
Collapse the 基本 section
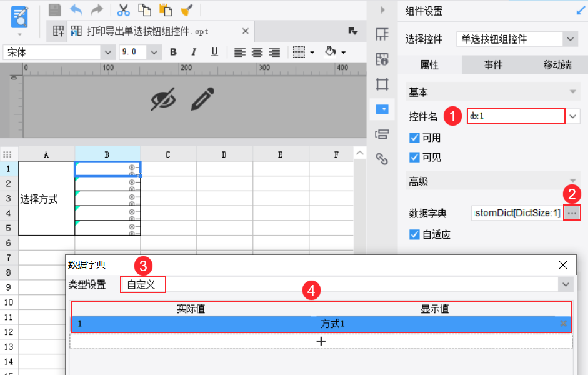pyautogui.click(x=572, y=92)
